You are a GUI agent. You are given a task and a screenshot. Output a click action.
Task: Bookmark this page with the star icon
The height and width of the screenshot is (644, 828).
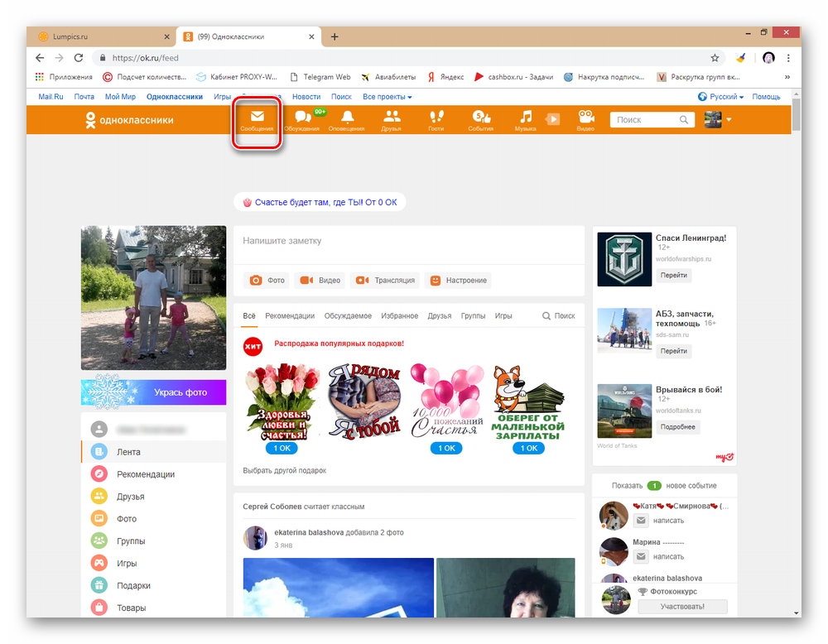click(715, 58)
